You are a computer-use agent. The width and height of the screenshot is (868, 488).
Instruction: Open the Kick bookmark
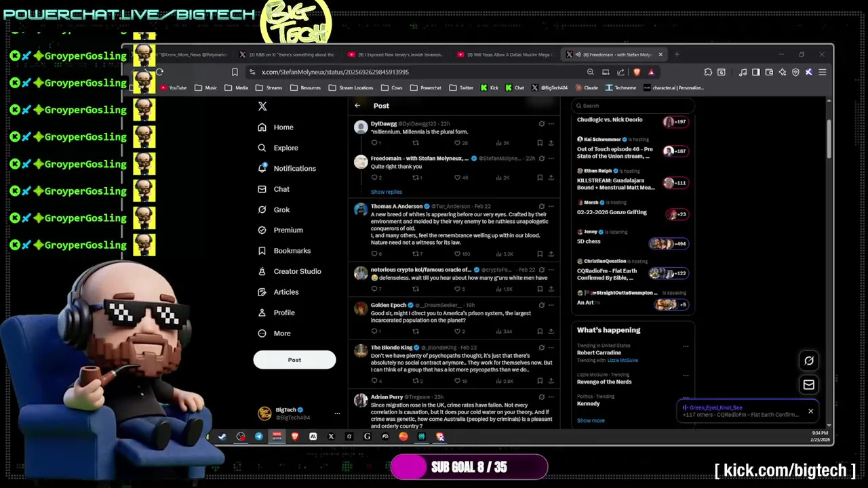(x=489, y=87)
